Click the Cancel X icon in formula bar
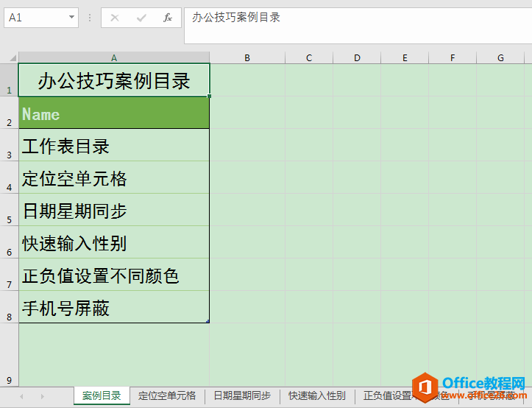 tap(115, 18)
